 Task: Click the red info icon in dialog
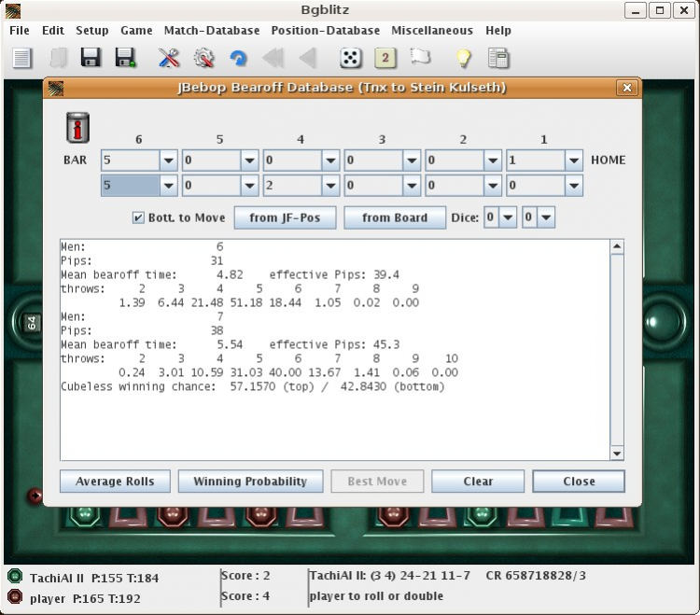pyautogui.click(x=77, y=127)
